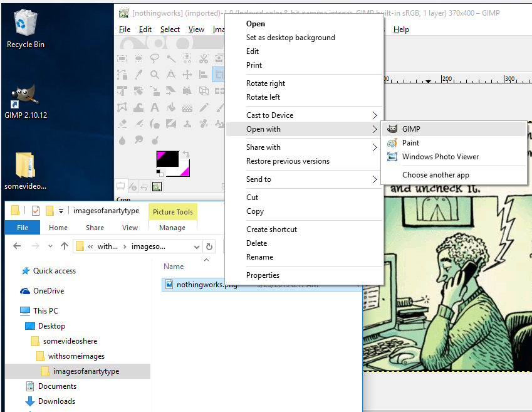This screenshot has width=532, height=412.
Task: Pick the Color Picker eyedropper tool
Action: [x=138, y=75]
